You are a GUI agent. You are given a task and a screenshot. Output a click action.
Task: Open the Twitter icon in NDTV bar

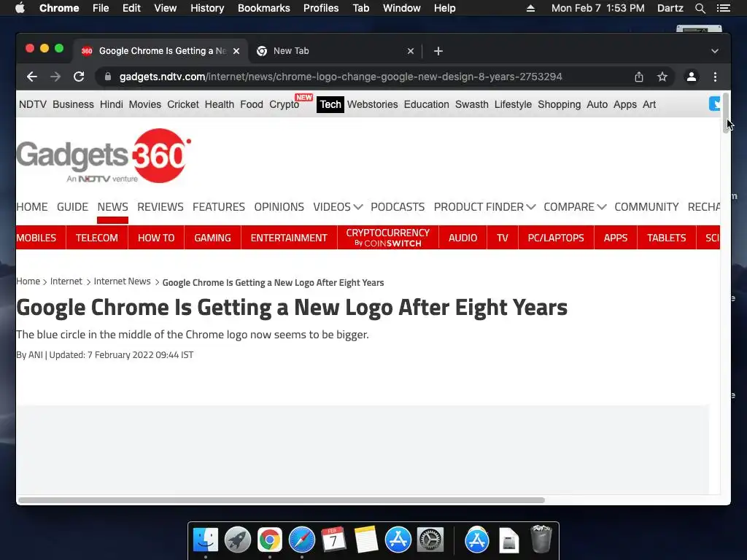[714, 104]
